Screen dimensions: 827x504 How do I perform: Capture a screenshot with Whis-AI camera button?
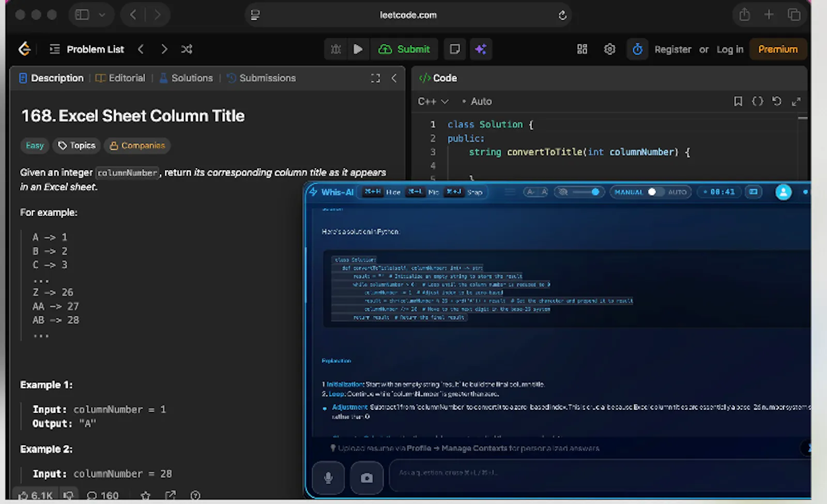coord(366,478)
